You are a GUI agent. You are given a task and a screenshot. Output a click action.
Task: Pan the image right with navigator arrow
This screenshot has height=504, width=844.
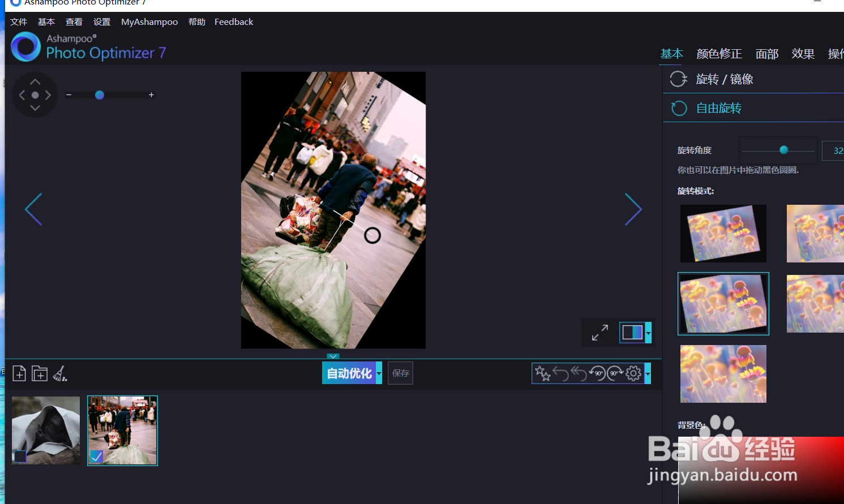[48, 95]
